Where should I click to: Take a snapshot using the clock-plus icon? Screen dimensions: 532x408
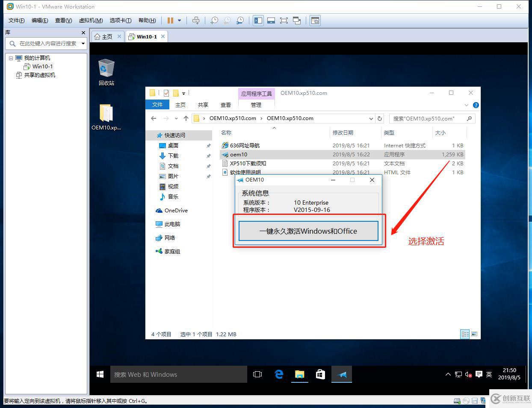[214, 20]
